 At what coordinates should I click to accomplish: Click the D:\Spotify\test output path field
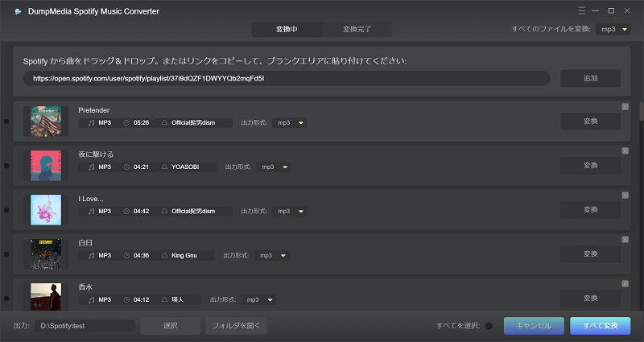click(x=85, y=326)
